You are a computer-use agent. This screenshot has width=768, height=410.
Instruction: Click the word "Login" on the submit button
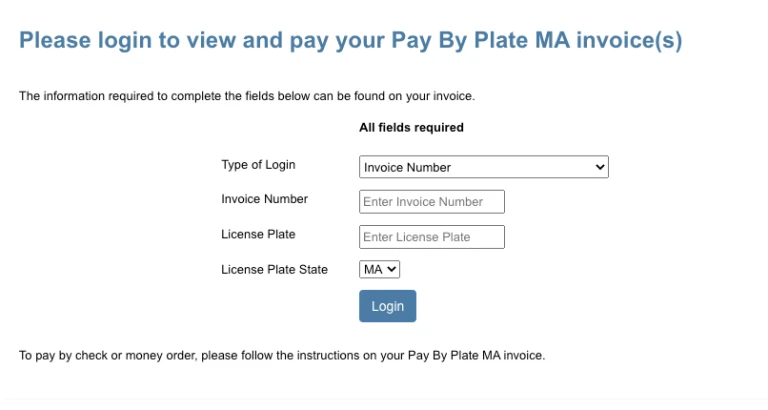tap(387, 306)
